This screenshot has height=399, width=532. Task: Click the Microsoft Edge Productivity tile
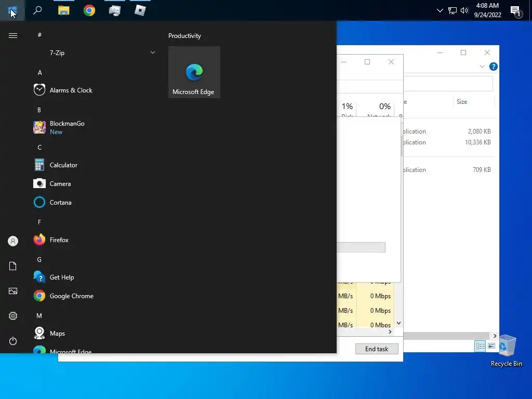194,72
